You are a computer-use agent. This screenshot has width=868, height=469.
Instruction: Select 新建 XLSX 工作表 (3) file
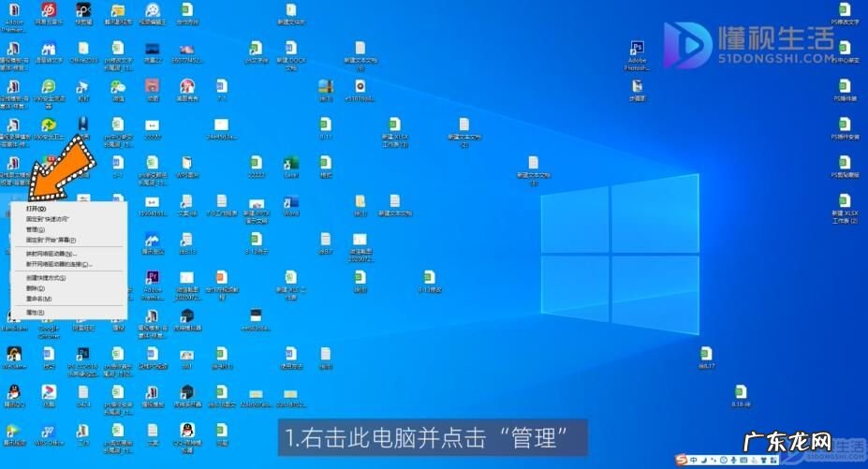point(395,125)
